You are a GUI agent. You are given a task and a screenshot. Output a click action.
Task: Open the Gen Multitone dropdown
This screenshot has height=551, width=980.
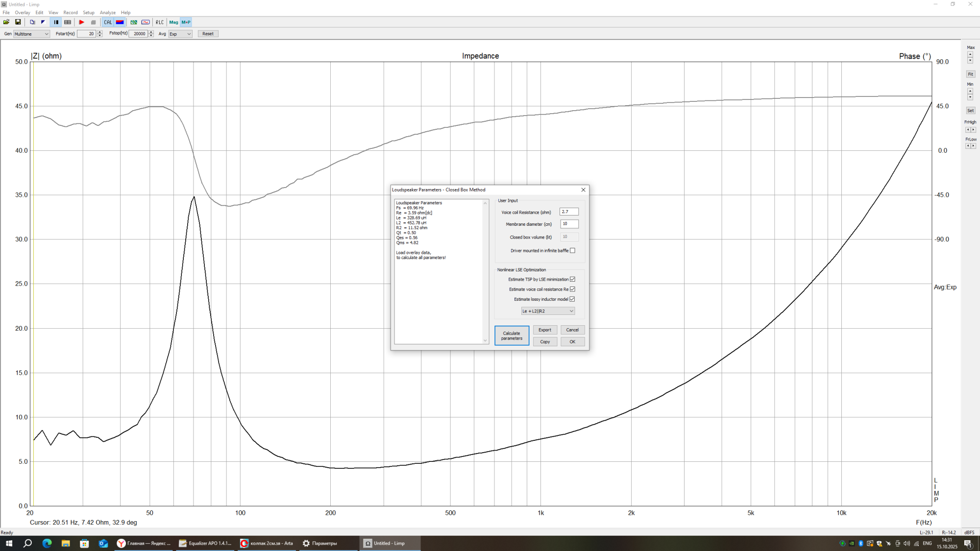pyautogui.click(x=31, y=34)
